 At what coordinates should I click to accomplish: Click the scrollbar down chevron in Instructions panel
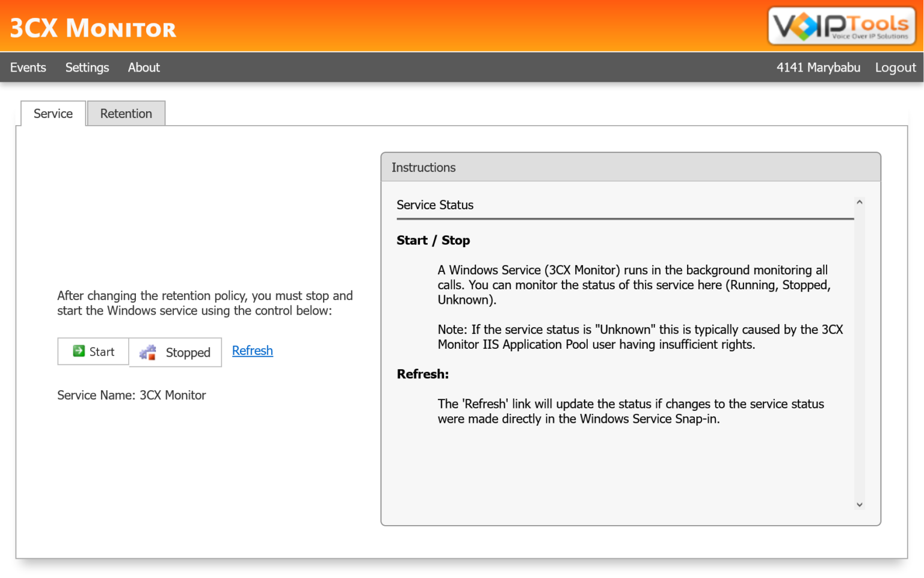coord(859,505)
